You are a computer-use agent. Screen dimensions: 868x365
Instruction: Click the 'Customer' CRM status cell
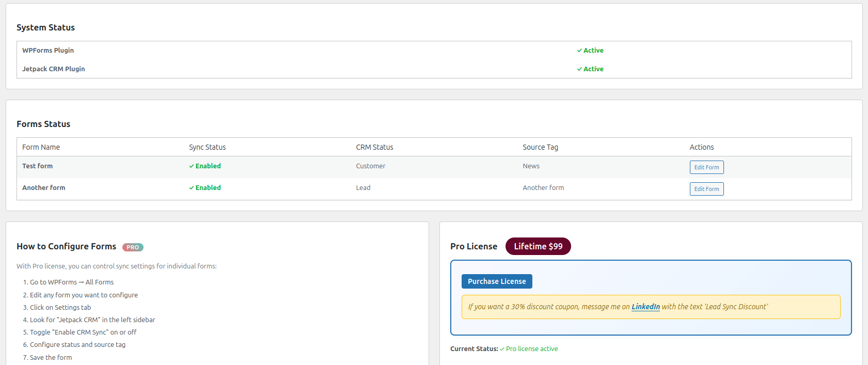[x=370, y=166]
